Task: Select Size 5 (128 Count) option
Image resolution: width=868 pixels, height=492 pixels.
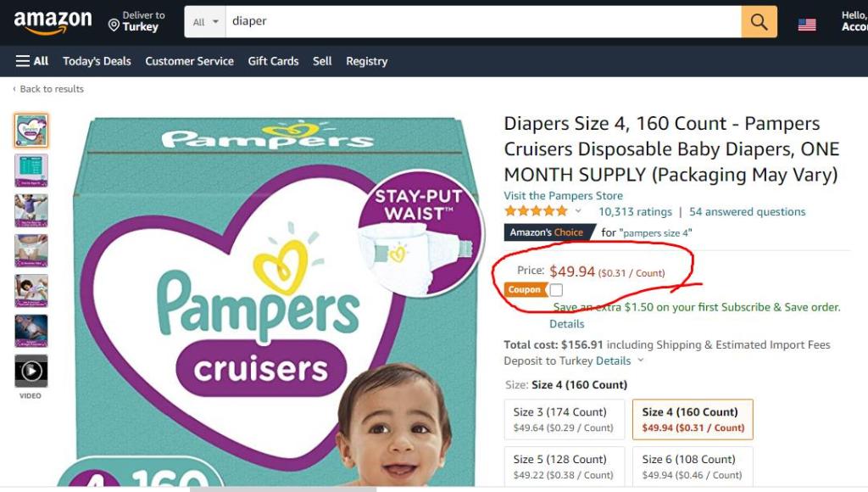Action: tap(564, 467)
